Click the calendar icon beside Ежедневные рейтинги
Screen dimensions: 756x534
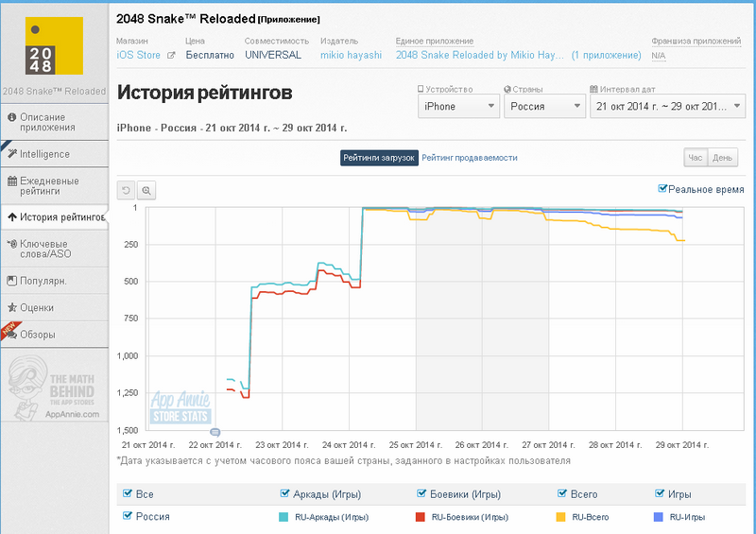[x=12, y=181]
